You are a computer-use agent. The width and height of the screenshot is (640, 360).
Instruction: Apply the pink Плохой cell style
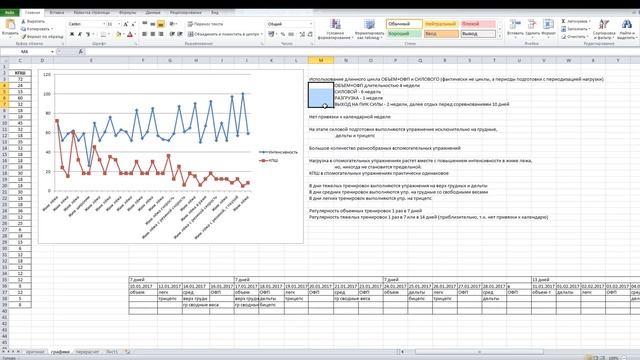(478, 24)
